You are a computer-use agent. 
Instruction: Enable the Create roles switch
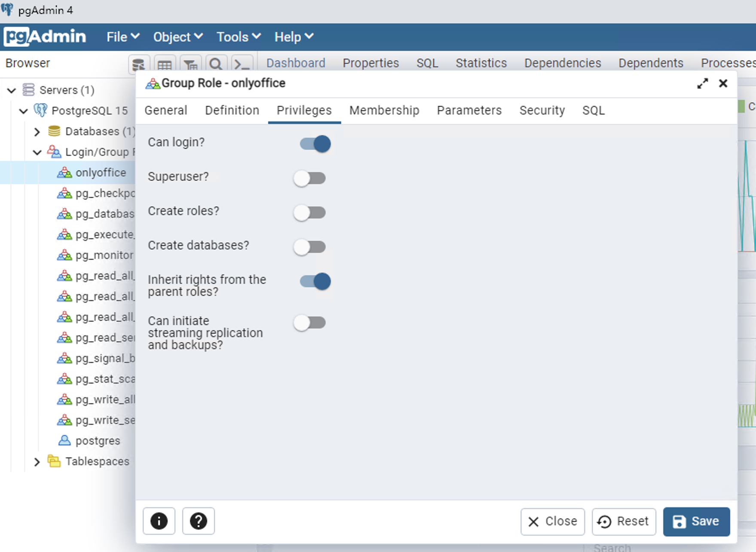click(x=310, y=212)
